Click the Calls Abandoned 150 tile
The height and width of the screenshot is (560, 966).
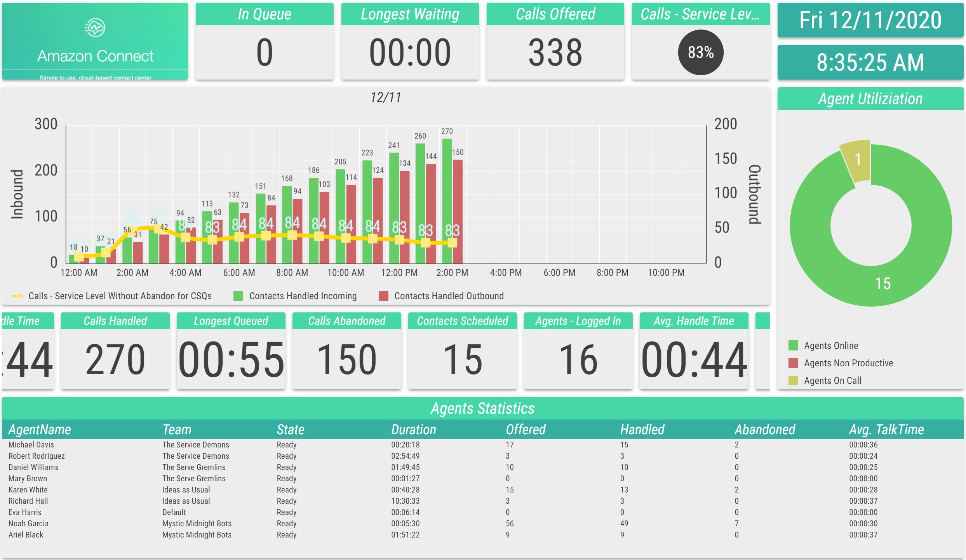click(346, 359)
